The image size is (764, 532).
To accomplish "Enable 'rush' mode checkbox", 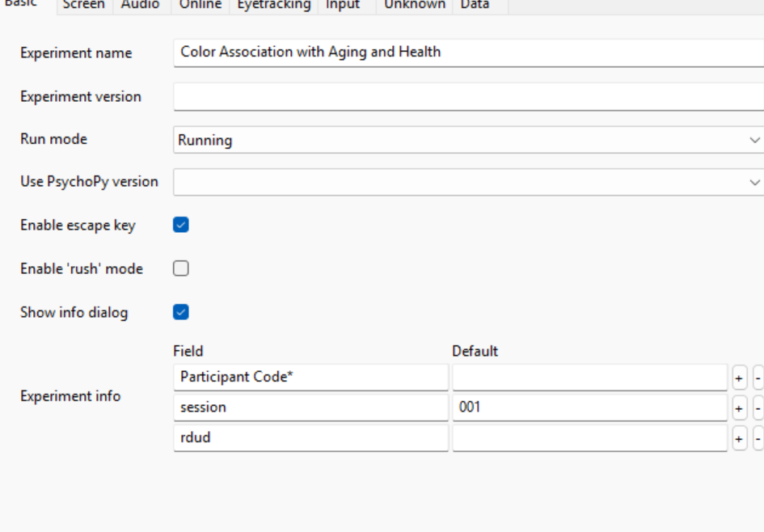I will 181,268.
